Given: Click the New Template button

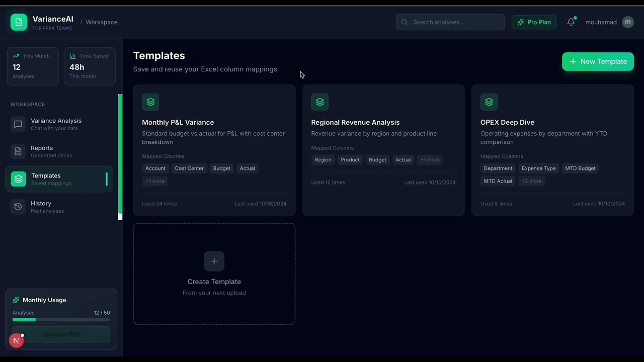Looking at the screenshot, I should point(598,61).
